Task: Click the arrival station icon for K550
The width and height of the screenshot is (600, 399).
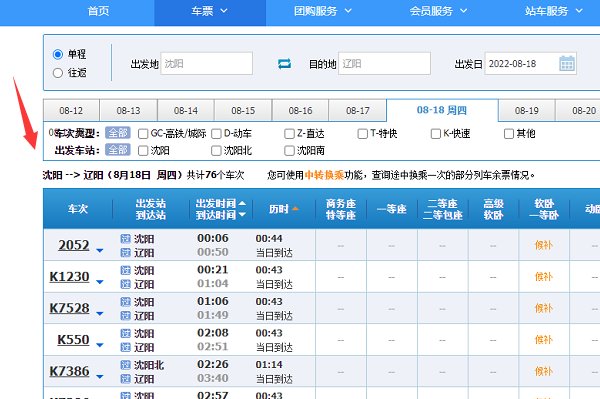Action: (x=126, y=347)
